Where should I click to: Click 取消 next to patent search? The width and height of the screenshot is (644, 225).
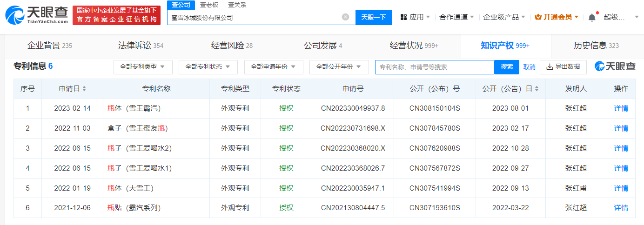coord(530,67)
